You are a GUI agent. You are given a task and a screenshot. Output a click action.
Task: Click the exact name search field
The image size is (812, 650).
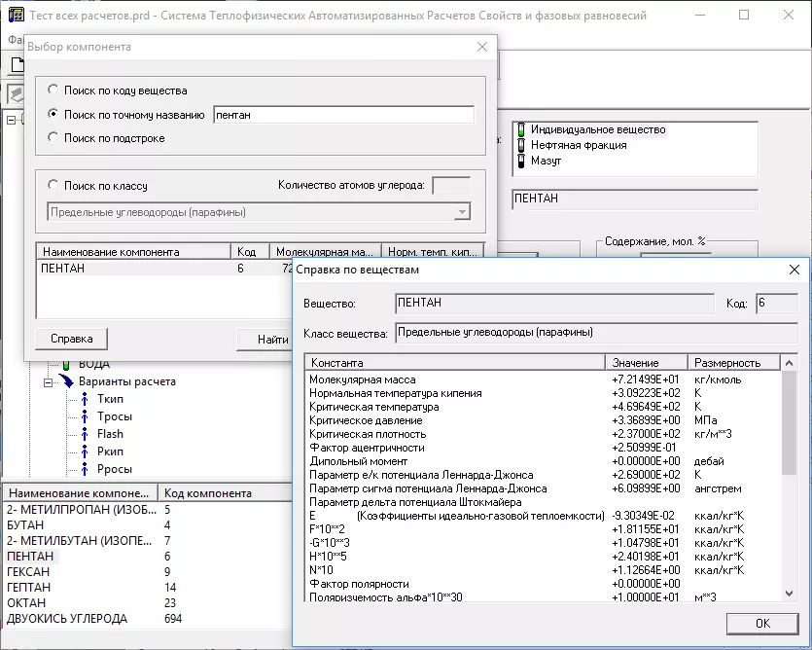click(342, 115)
